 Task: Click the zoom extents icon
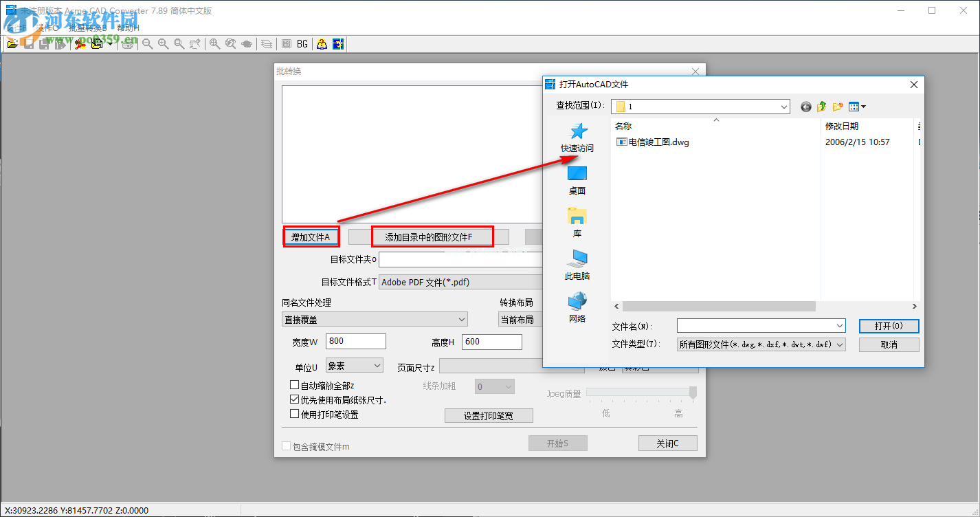pyautogui.click(x=214, y=44)
